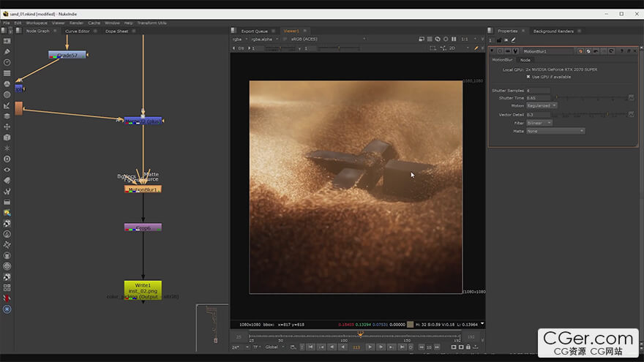Open the Filter dropdown set to Bilinear
Viewport: 644px width, 362px height.
(539, 123)
